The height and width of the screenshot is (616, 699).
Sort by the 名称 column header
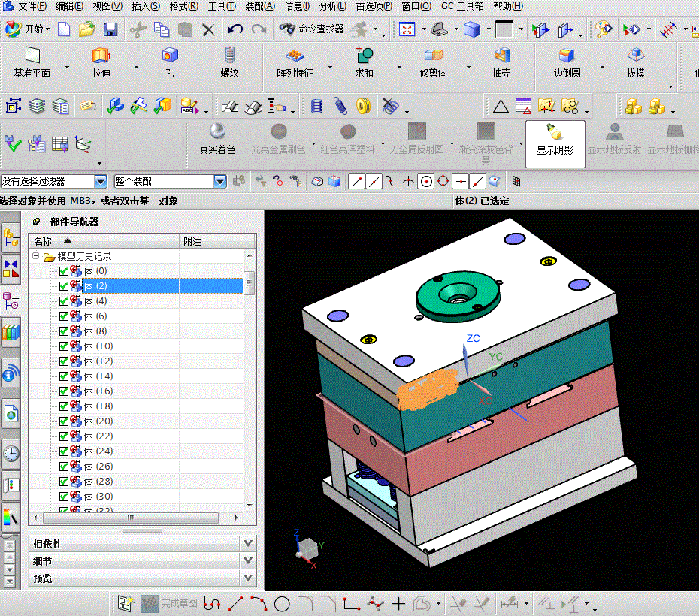[x=104, y=241]
